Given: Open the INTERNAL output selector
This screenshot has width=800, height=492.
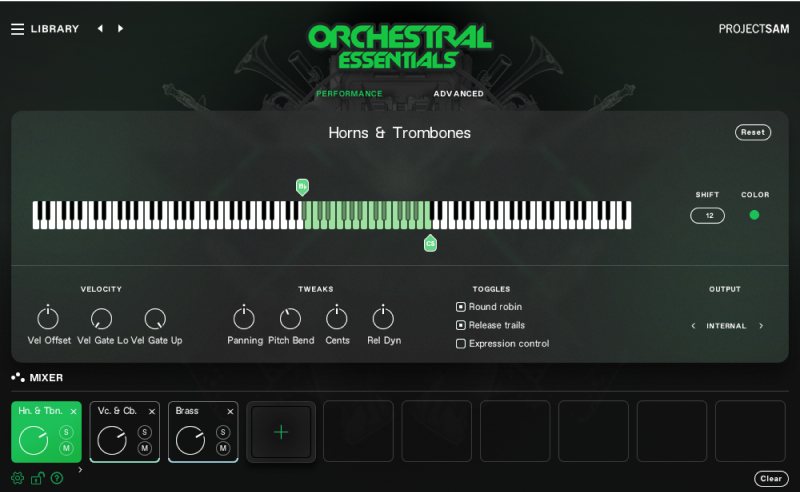Looking at the screenshot, I should (x=726, y=326).
